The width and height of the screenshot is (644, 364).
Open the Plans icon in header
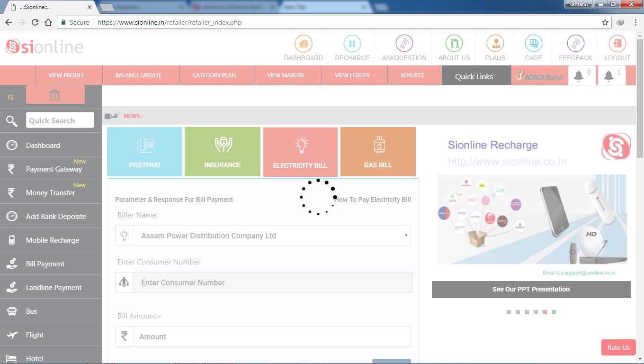[x=495, y=44]
